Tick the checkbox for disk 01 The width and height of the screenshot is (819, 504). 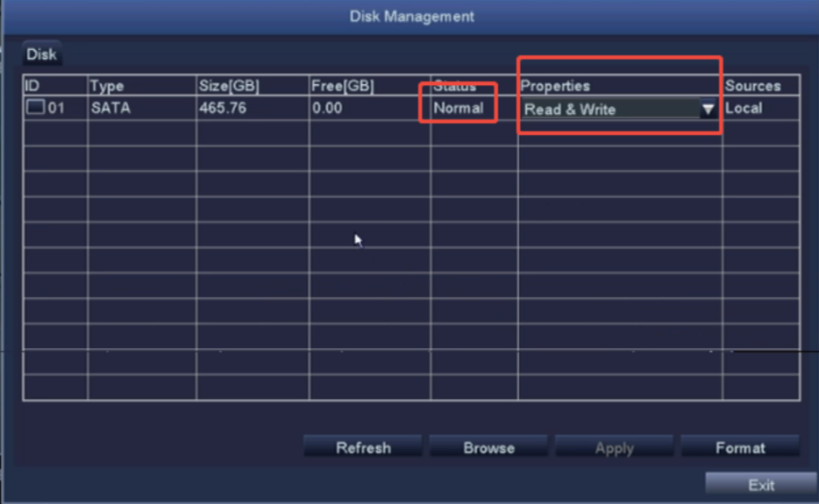[x=36, y=109]
